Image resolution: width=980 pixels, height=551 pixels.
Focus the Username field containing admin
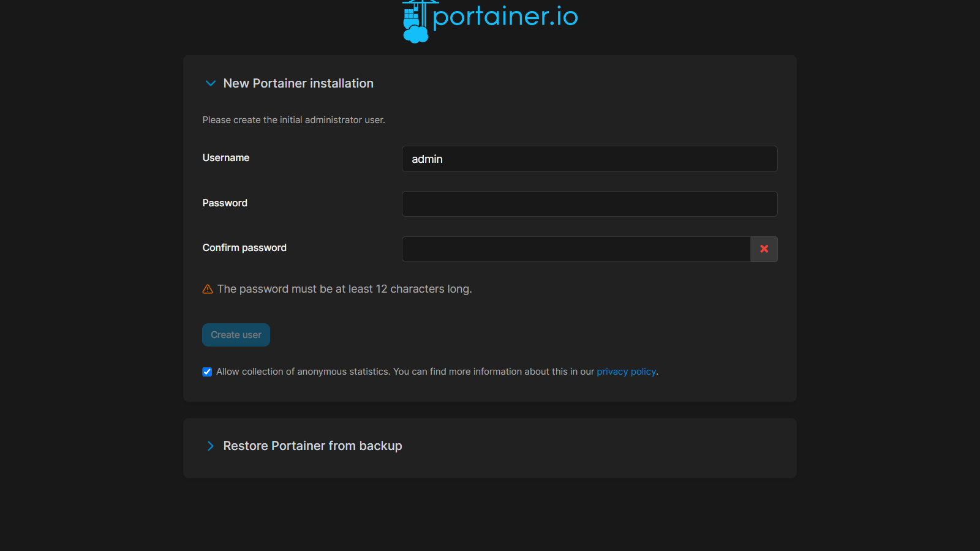coord(589,159)
